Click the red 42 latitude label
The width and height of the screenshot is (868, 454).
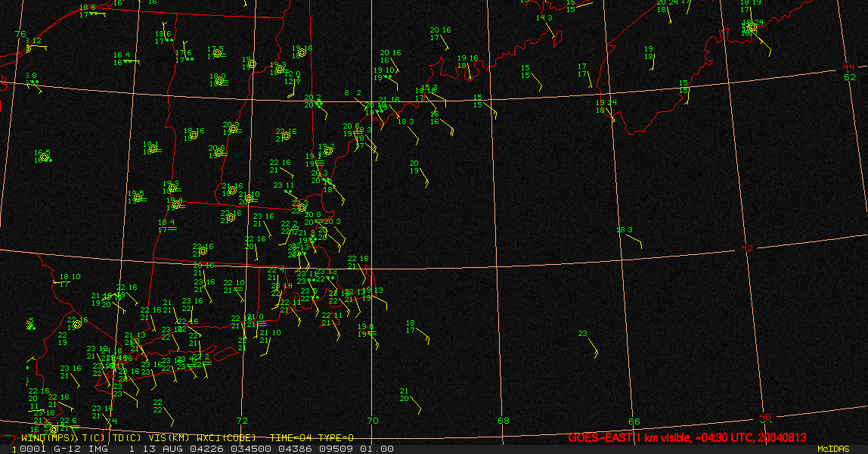(747, 248)
